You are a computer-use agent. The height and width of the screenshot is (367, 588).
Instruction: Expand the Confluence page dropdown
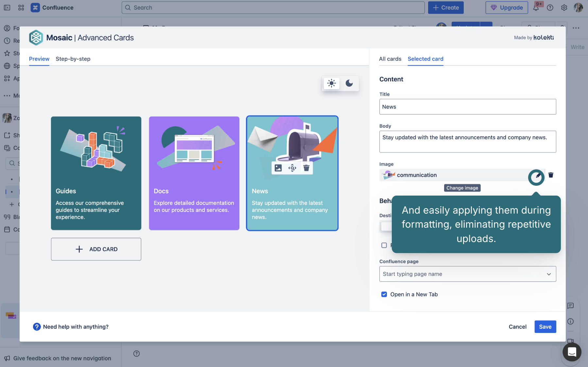tap(548, 274)
